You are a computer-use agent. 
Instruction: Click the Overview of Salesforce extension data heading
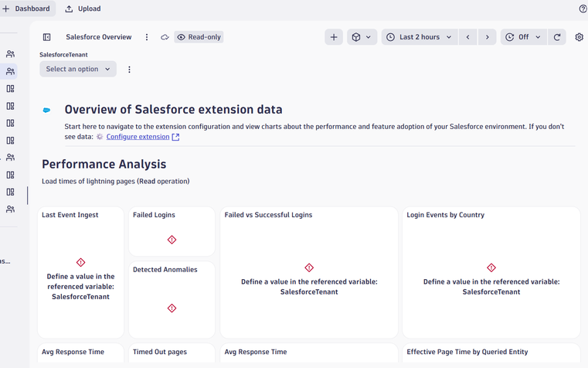173,110
